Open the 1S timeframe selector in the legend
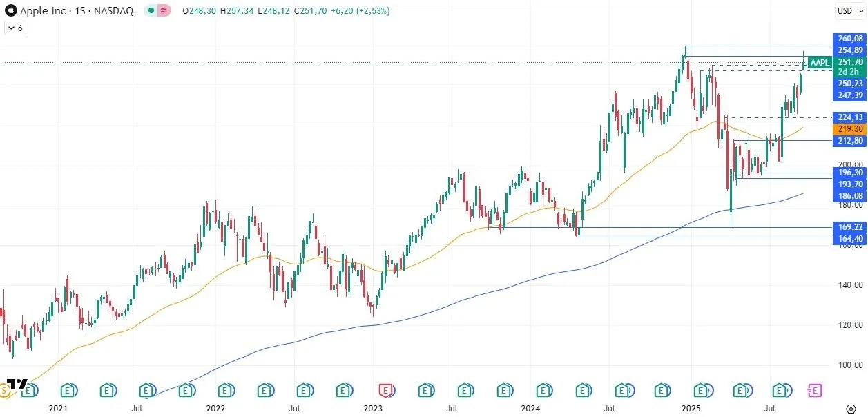Screen dimensions: 868x417 [79, 11]
